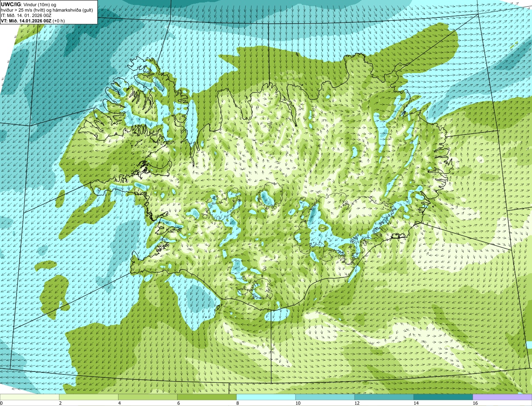Click the legend value label '14'
The width and height of the screenshot is (532, 406).
(416, 403)
